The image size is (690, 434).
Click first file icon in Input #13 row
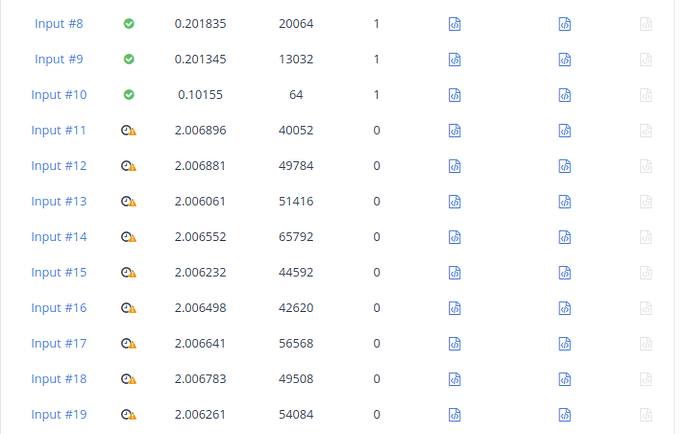point(455,202)
